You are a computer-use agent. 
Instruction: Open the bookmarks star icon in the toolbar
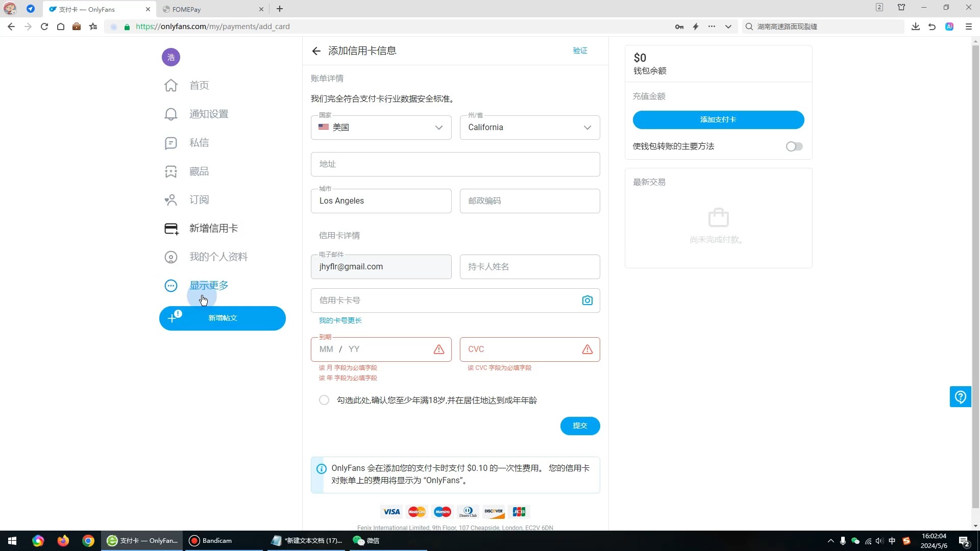tap(93, 27)
